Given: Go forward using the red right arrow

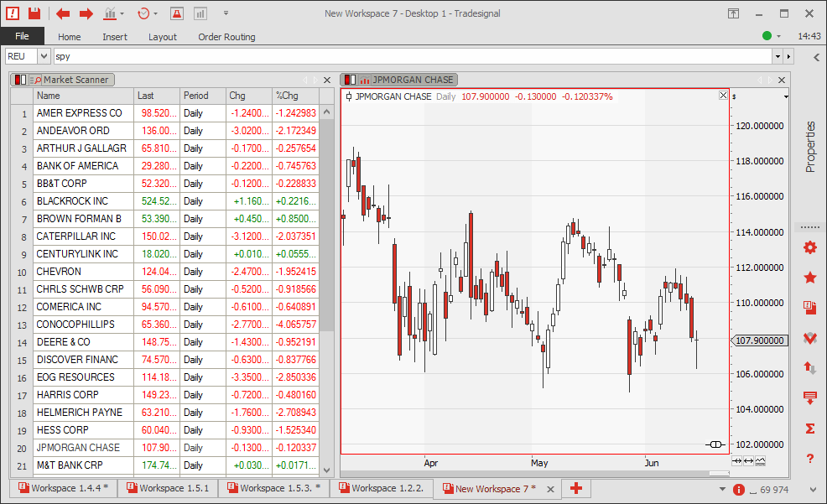Looking at the screenshot, I should point(86,13).
